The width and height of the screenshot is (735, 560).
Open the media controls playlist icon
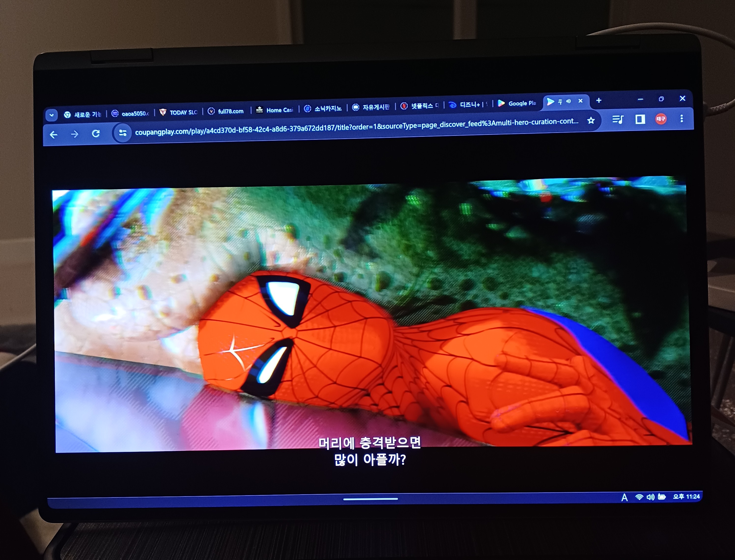(618, 119)
